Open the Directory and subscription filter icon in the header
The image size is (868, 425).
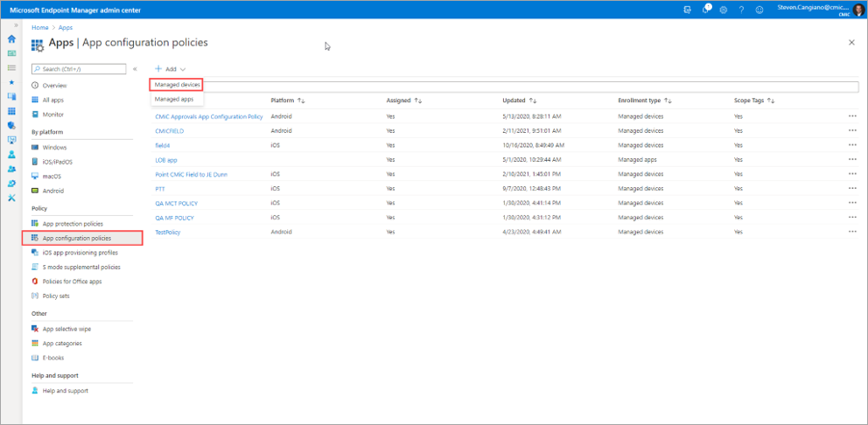(x=687, y=10)
